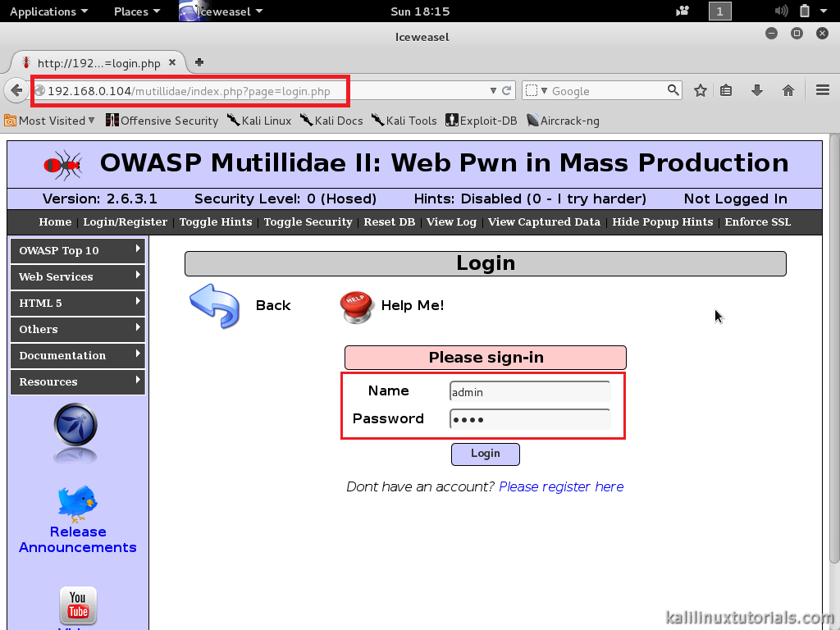Screen dimensions: 840x630
Task: Hide Popup Hints
Action: tap(662, 221)
